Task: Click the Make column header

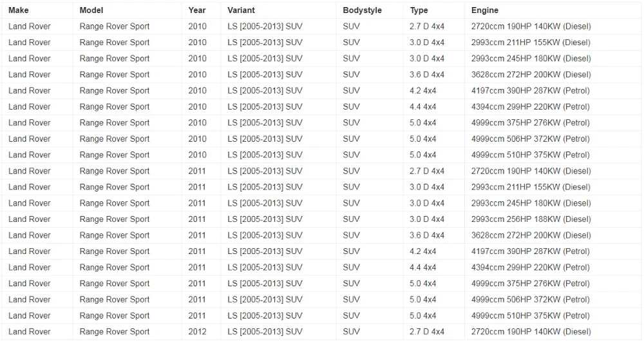Action: tap(19, 10)
